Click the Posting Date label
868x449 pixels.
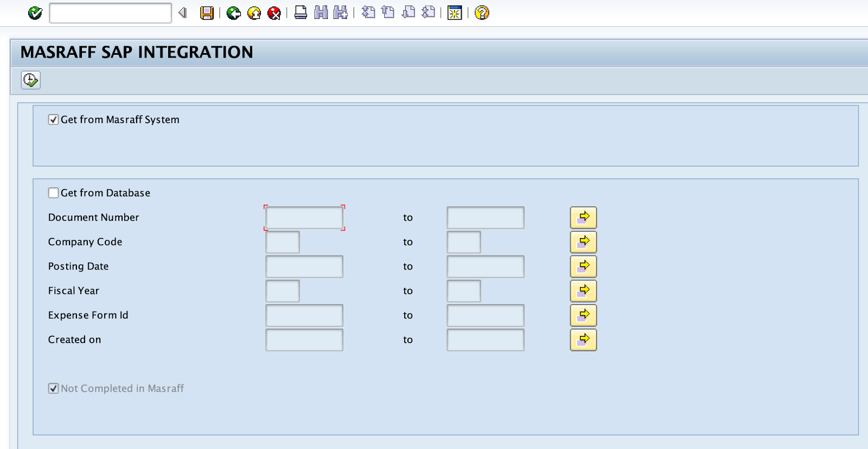point(78,266)
